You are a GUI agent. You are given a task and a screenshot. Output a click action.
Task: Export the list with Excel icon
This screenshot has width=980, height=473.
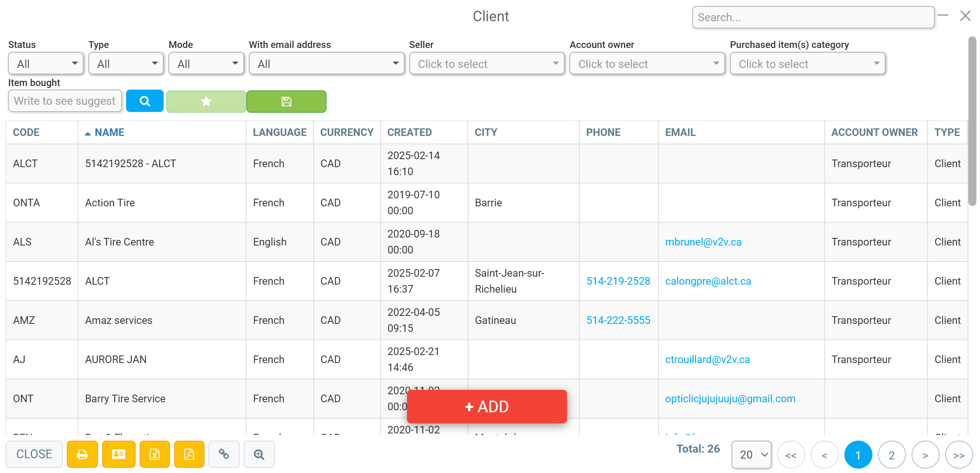pos(154,454)
